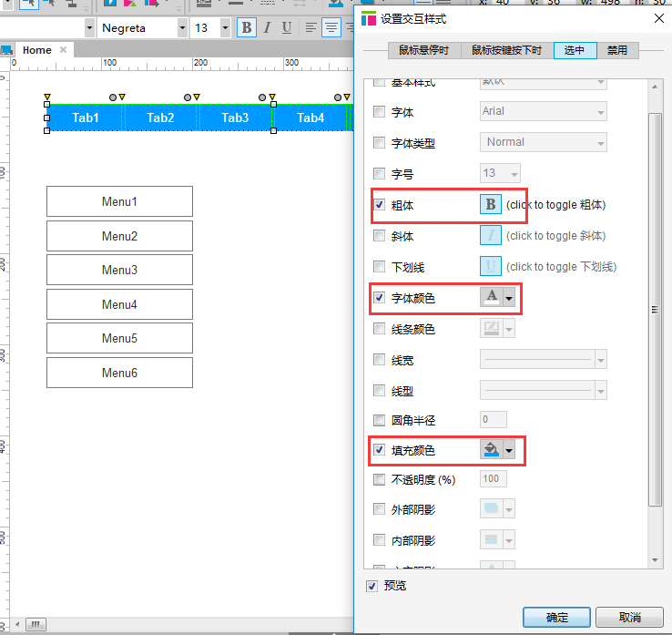Enable the 线条颜色 checkbox
The height and width of the screenshot is (635, 672).
pyautogui.click(x=380, y=329)
